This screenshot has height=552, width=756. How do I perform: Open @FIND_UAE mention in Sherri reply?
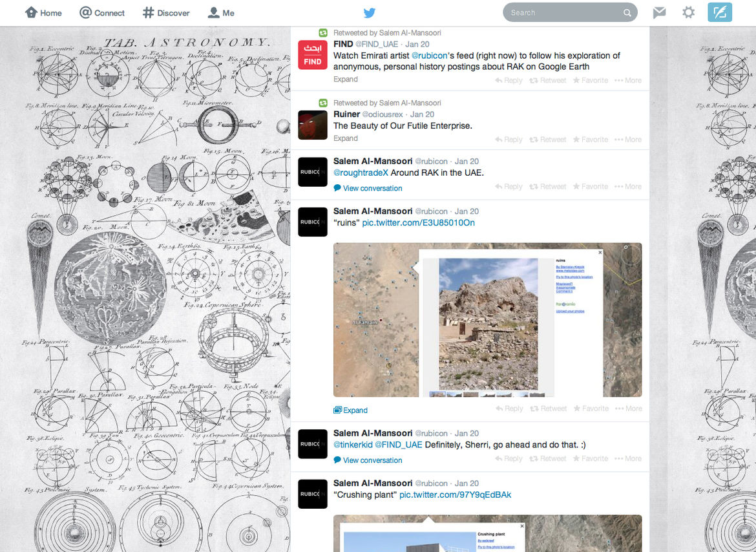pyautogui.click(x=398, y=445)
